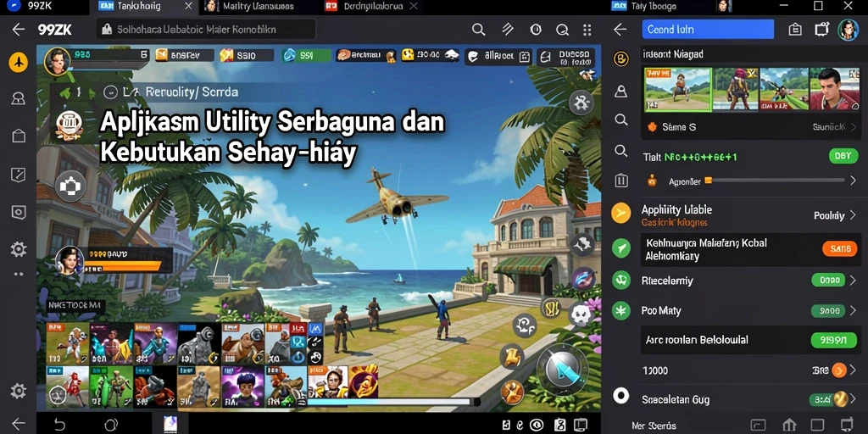Tap the round dpad icon on game left
The width and height of the screenshot is (868, 434).
point(70,186)
